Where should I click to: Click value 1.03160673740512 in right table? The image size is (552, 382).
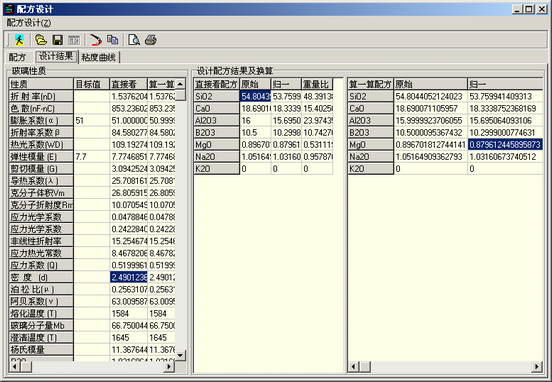pos(505,157)
